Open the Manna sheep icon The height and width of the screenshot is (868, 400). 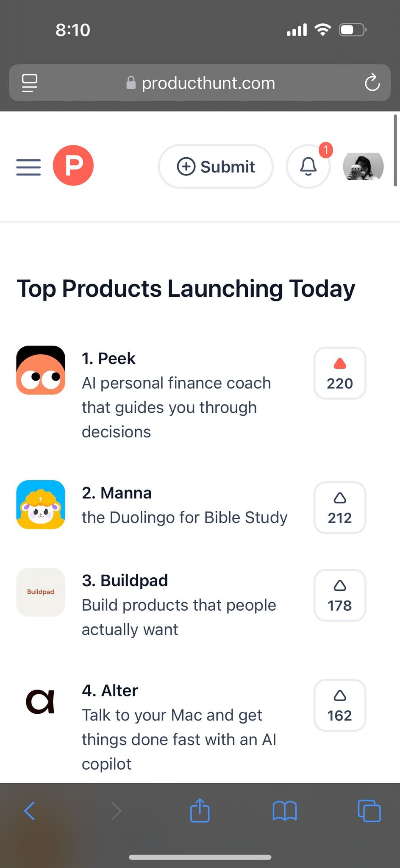[41, 504]
